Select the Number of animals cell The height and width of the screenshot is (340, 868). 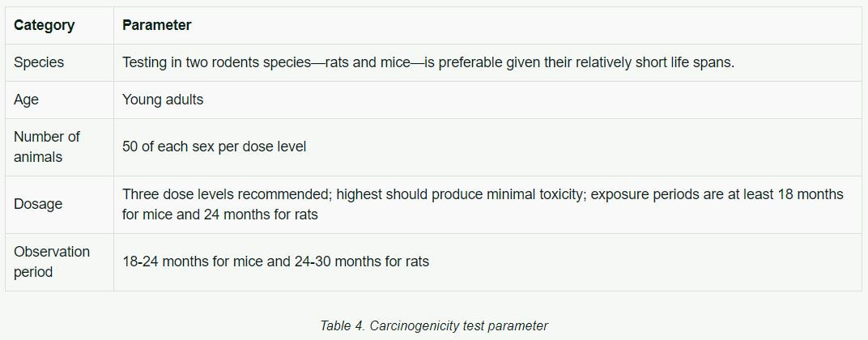[x=47, y=147]
